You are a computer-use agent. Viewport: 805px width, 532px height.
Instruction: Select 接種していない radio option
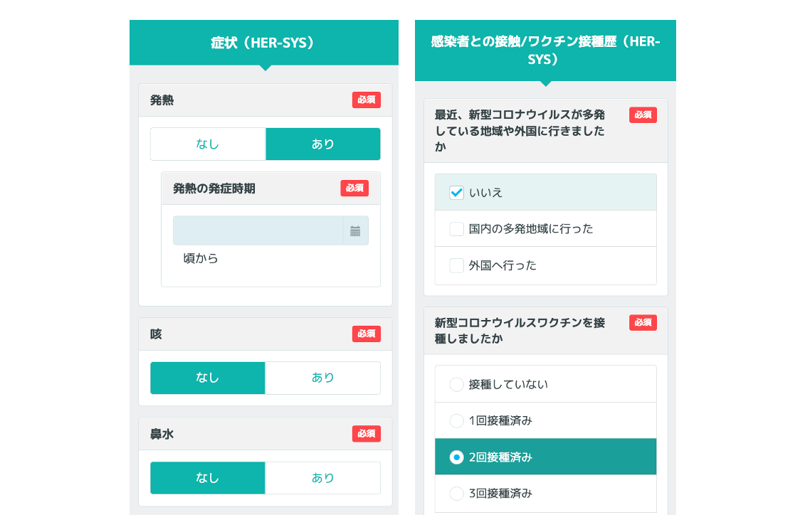457,385
